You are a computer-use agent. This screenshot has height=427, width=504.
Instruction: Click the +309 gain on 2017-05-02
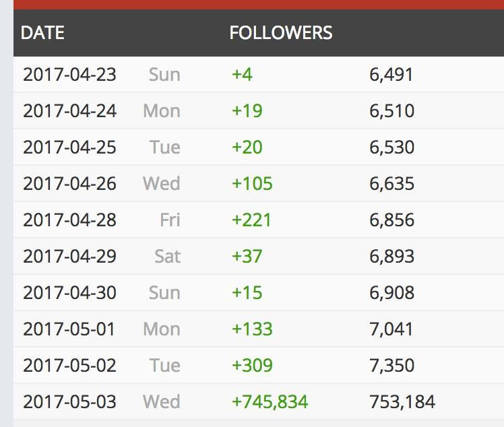252,365
